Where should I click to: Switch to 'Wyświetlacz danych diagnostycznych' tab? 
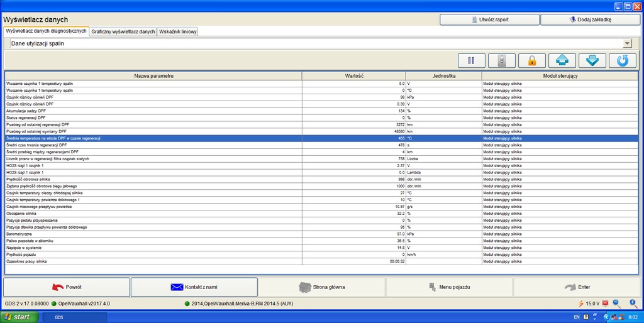tap(46, 31)
